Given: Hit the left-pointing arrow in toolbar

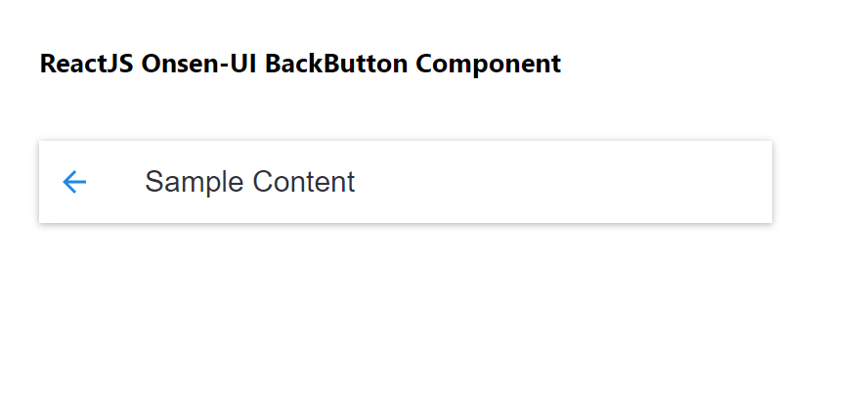Looking at the screenshot, I should 74,182.
